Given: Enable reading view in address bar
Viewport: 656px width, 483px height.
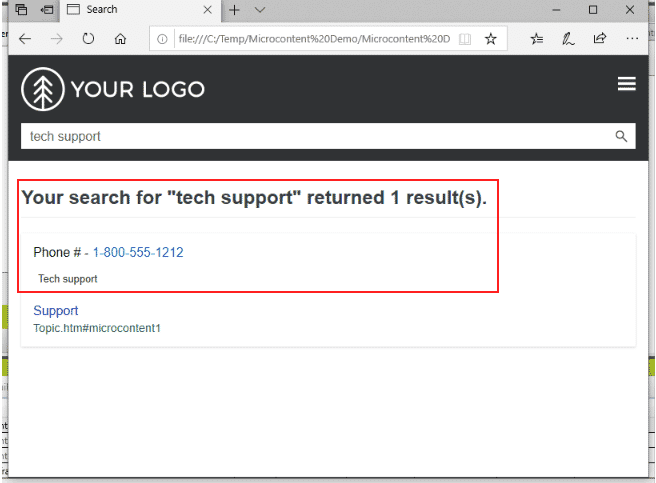Looking at the screenshot, I should 465,39.
